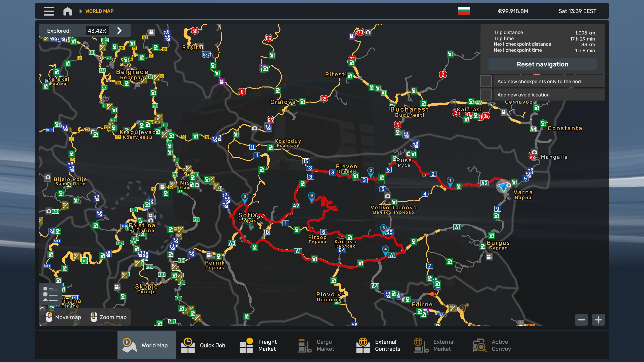Select waypoint marker 6 on the map
The height and width of the screenshot is (362, 644).
pyautogui.click(x=311, y=197)
